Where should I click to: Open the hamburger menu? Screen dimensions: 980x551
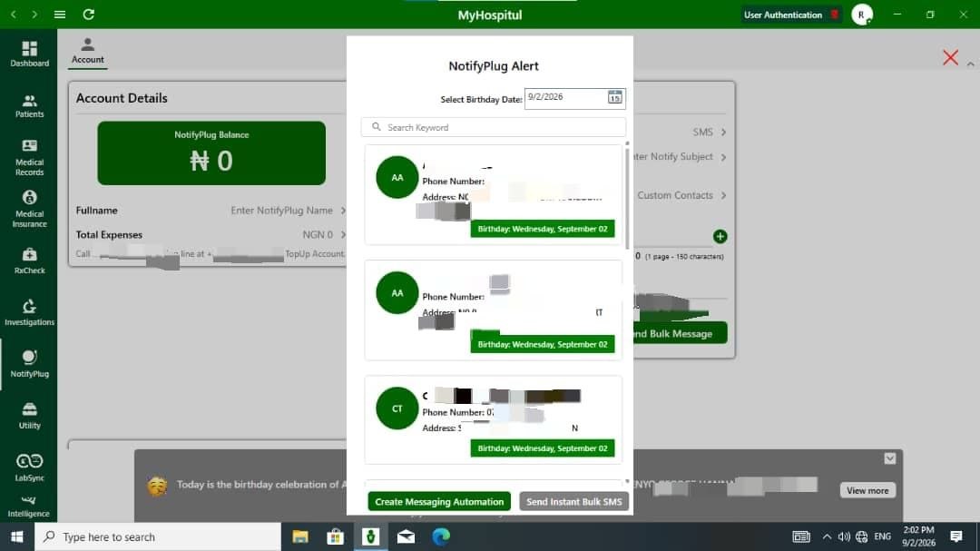coord(60,15)
